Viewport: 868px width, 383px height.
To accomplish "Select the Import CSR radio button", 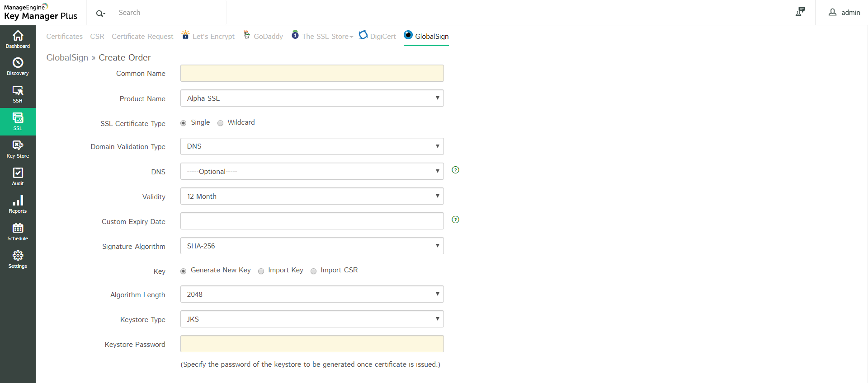I will coord(314,271).
